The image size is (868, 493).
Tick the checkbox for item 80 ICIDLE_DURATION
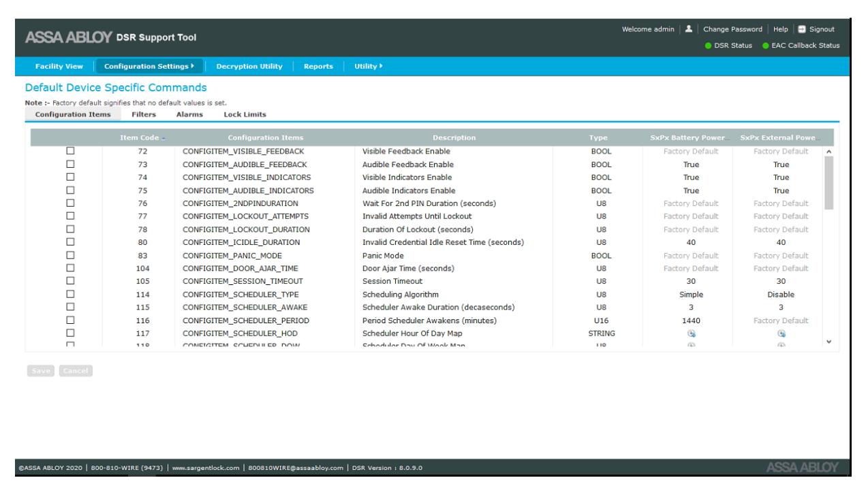pyautogui.click(x=69, y=242)
